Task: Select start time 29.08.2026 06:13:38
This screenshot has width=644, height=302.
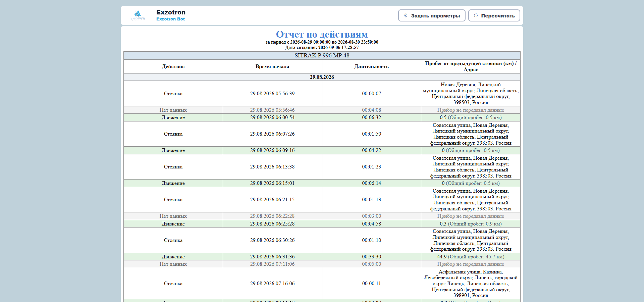Action: coord(272,167)
